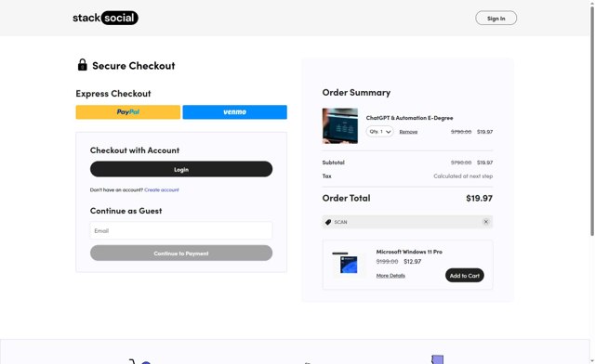Pay with the PayPal express button
Screen dimensions: 595x364
pos(128,112)
